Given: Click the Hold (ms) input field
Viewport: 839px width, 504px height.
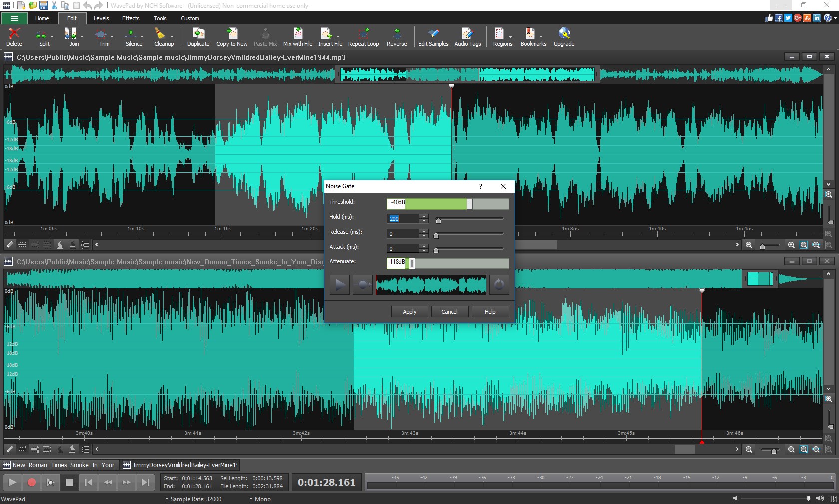Looking at the screenshot, I should [x=404, y=219].
